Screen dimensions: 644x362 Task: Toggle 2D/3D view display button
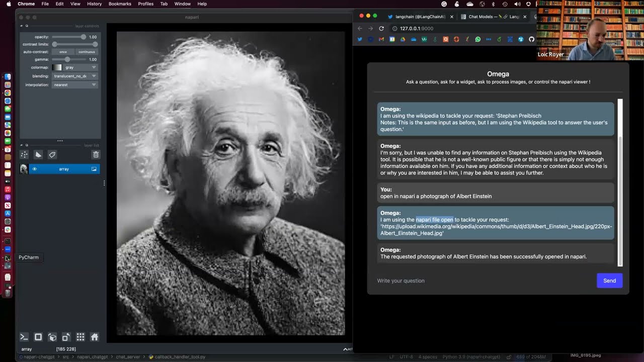tap(38, 337)
